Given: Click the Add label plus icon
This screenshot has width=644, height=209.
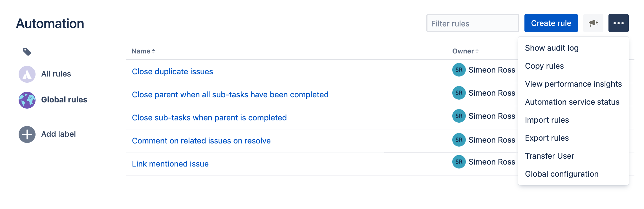Looking at the screenshot, I should coord(27,134).
